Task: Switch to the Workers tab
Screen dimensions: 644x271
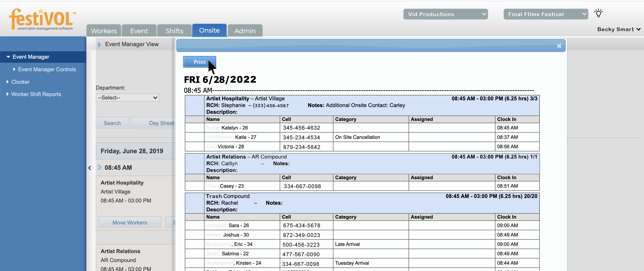Action: point(104,31)
